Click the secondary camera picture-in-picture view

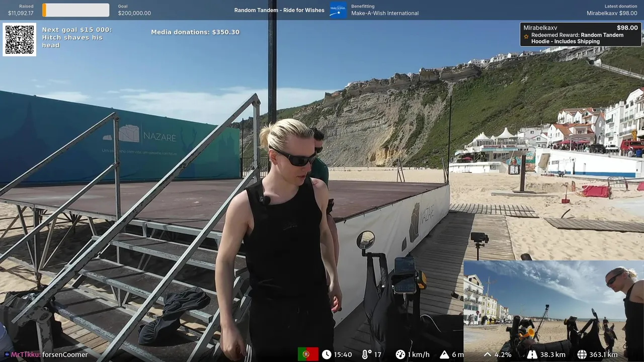553,311
